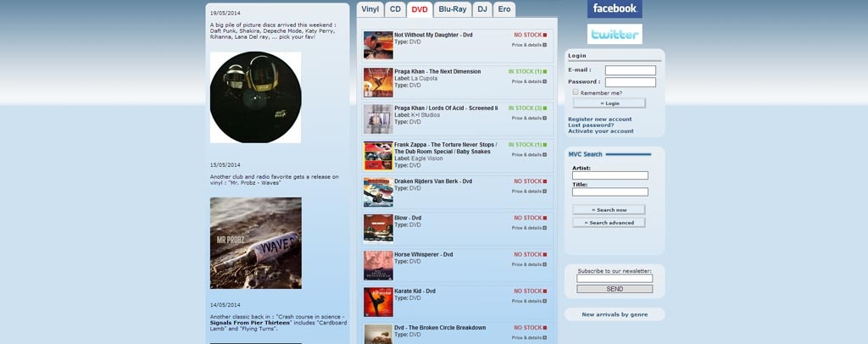
Task: Click the Label: Eagle Vision text
Action: [x=419, y=158]
